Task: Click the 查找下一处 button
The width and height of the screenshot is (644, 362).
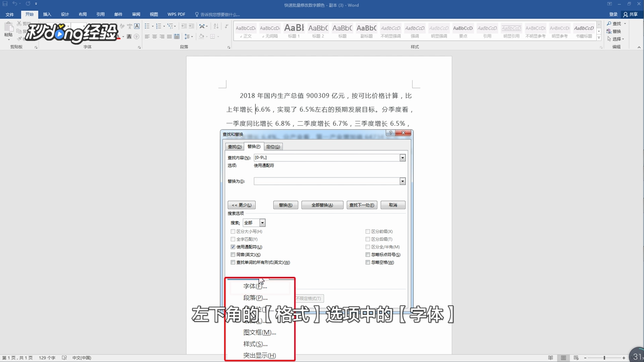Action: pyautogui.click(x=362, y=205)
